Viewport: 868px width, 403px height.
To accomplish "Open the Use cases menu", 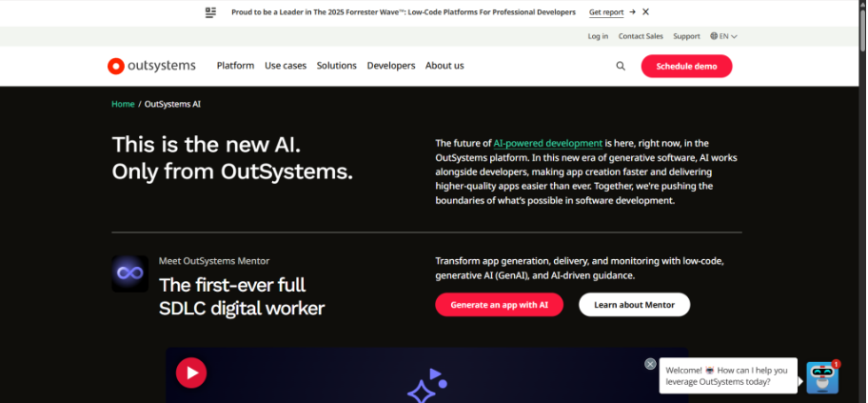I will tap(286, 66).
